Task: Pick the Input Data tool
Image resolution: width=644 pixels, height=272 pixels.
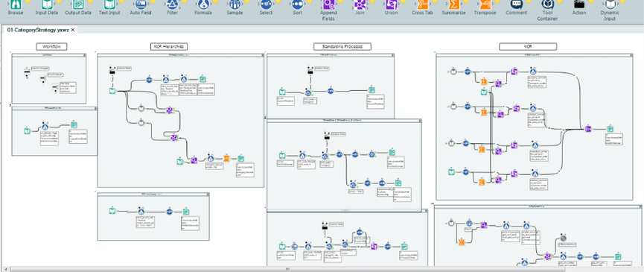Action: [46, 5]
